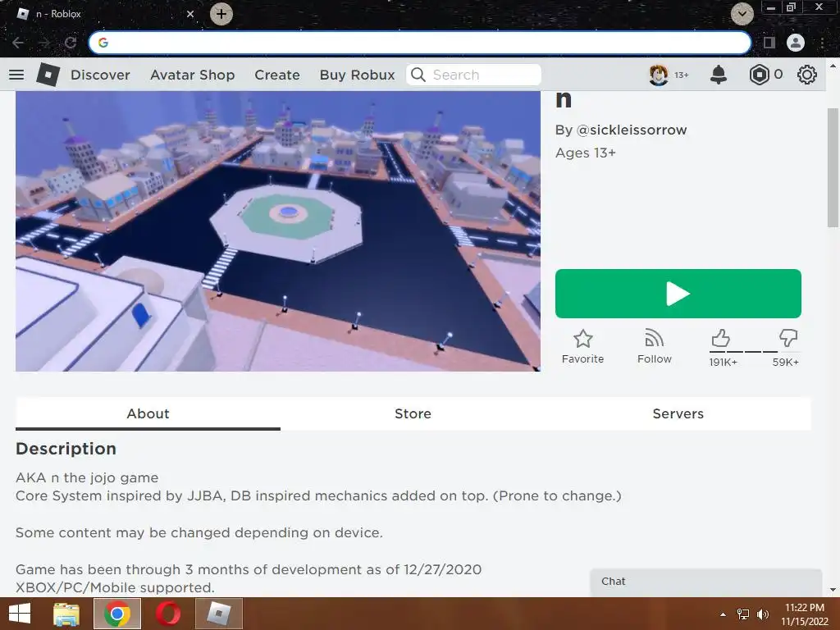Open File Explorer from taskbar

(66, 614)
